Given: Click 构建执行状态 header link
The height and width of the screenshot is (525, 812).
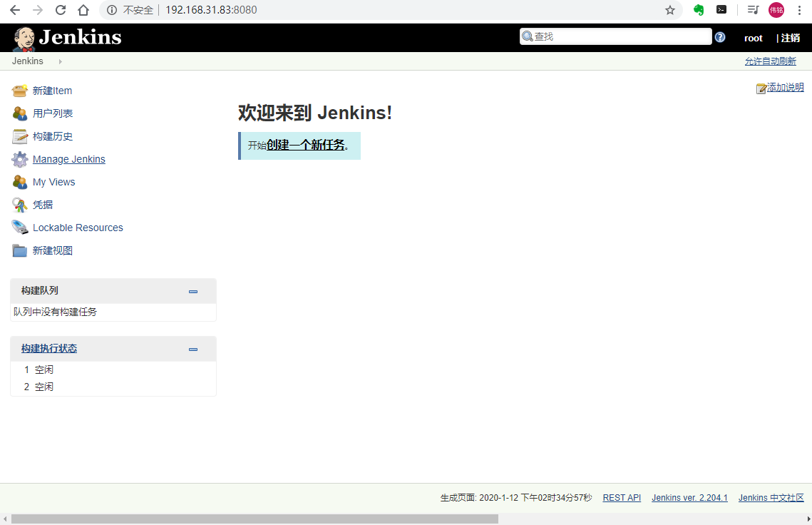Looking at the screenshot, I should pyautogui.click(x=49, y=349).
